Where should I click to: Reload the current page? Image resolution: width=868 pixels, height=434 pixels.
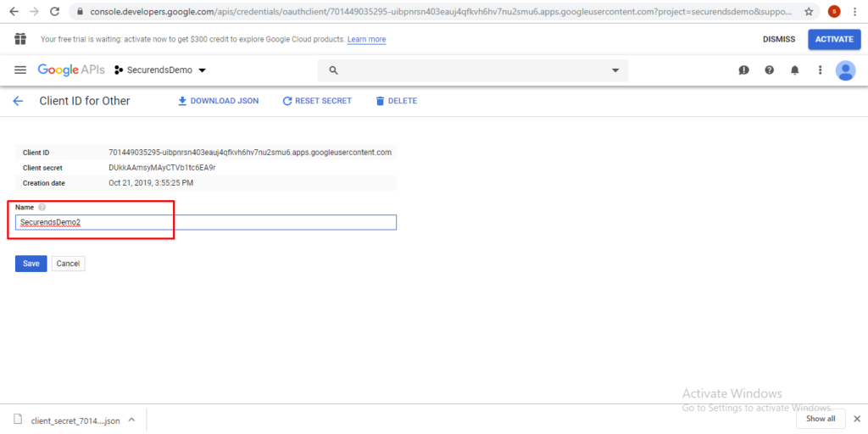pyautogui.click(x=55, y=11)
